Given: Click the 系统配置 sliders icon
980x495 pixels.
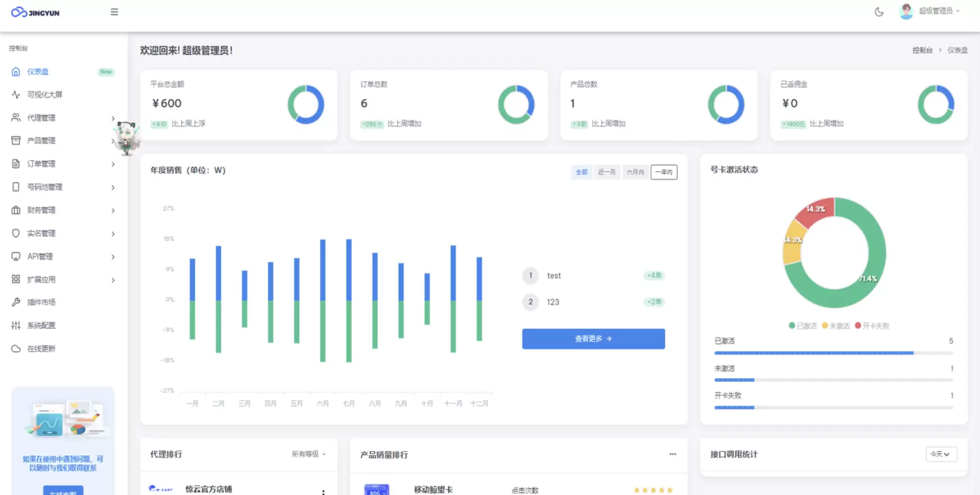Looking at the screenshot, I should (16, 326).
